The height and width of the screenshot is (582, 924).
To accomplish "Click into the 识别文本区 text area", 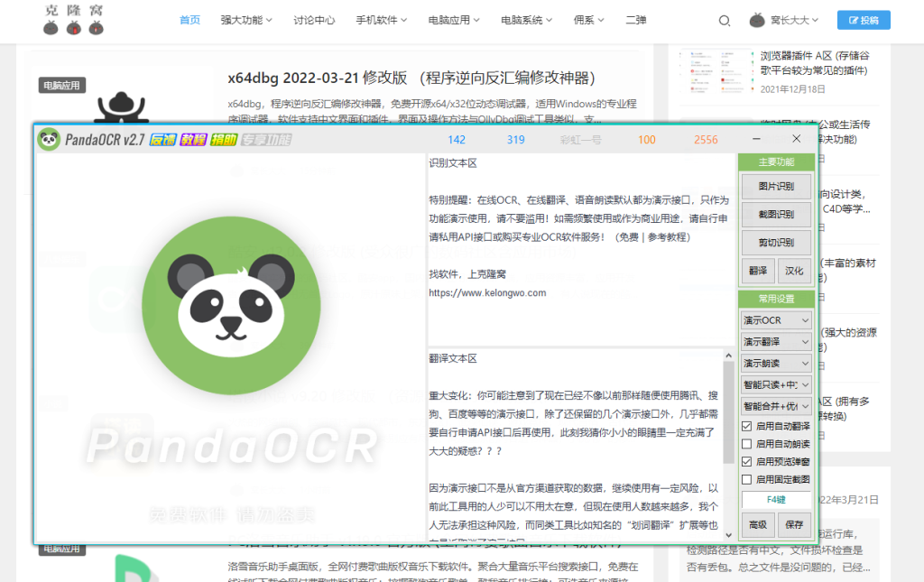I will [580, 249].
